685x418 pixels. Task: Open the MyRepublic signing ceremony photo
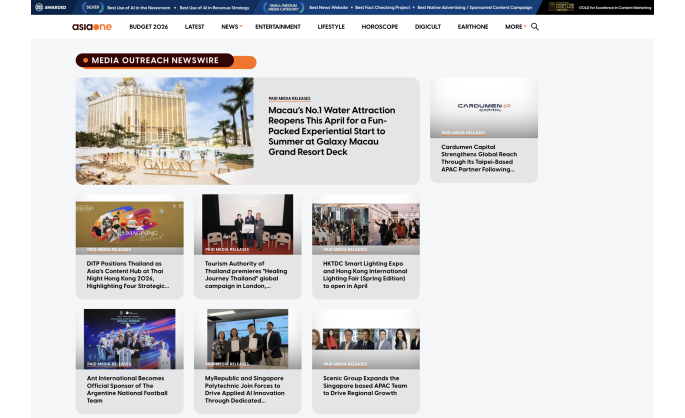tap(248, 339)
